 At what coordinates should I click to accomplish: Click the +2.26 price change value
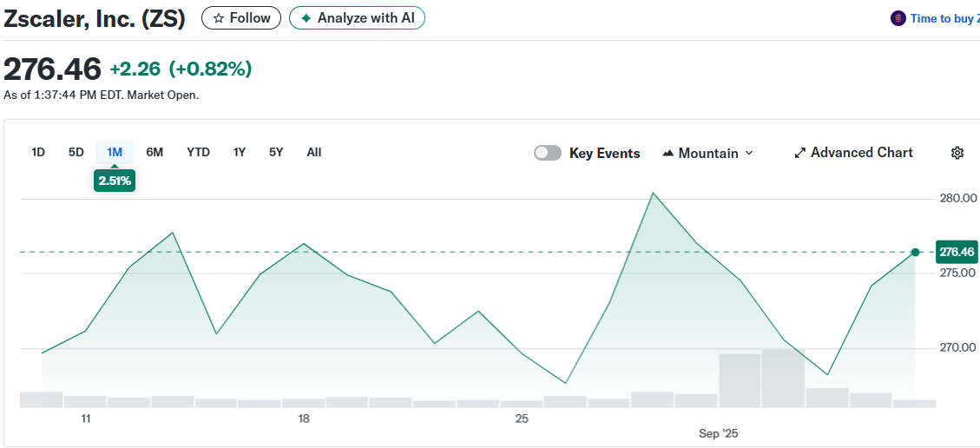coord(135,69)
